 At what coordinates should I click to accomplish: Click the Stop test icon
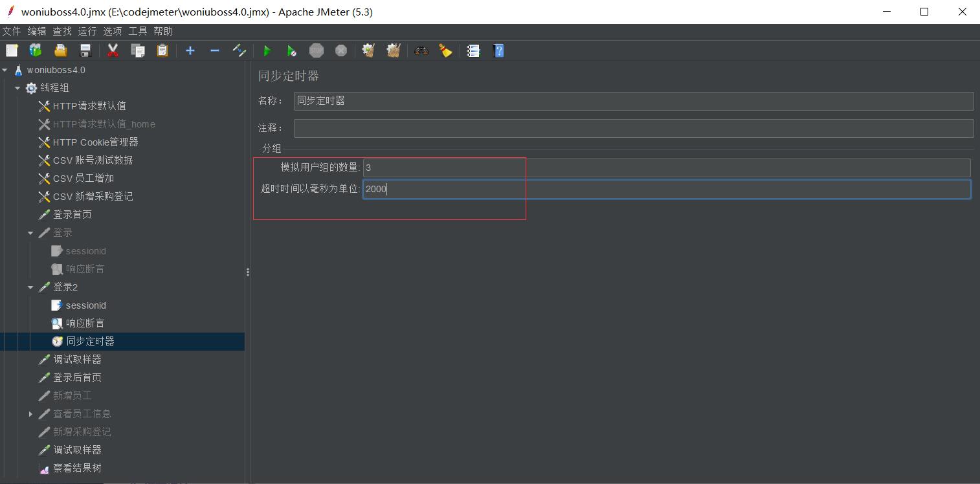(317, 50)
